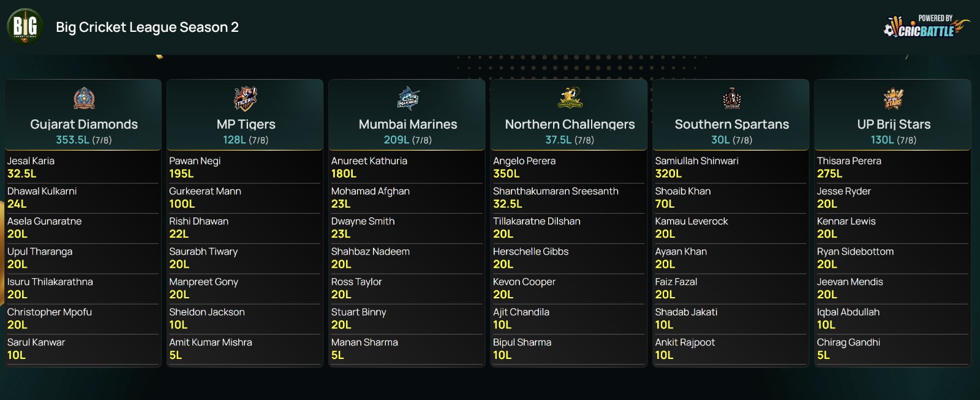
Task: Select Jesal Karia's 32.5L entry
Action: pos(83,167)
